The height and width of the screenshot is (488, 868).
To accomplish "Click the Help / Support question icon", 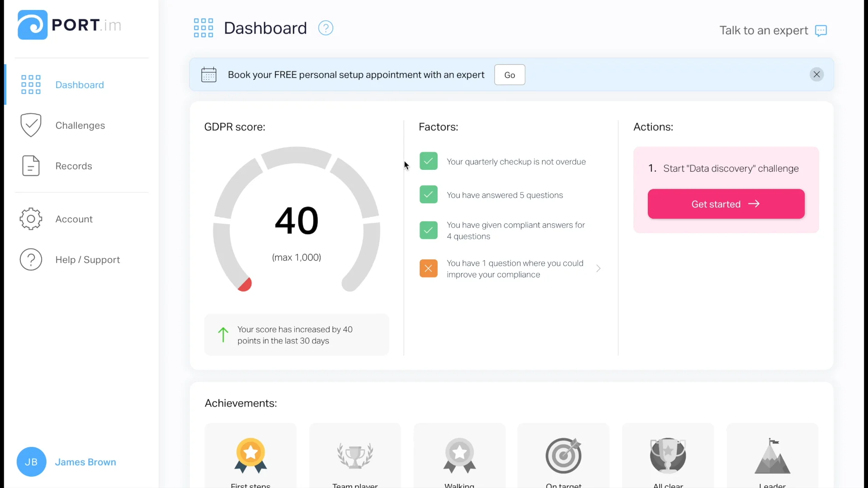I will pos(31,260).
